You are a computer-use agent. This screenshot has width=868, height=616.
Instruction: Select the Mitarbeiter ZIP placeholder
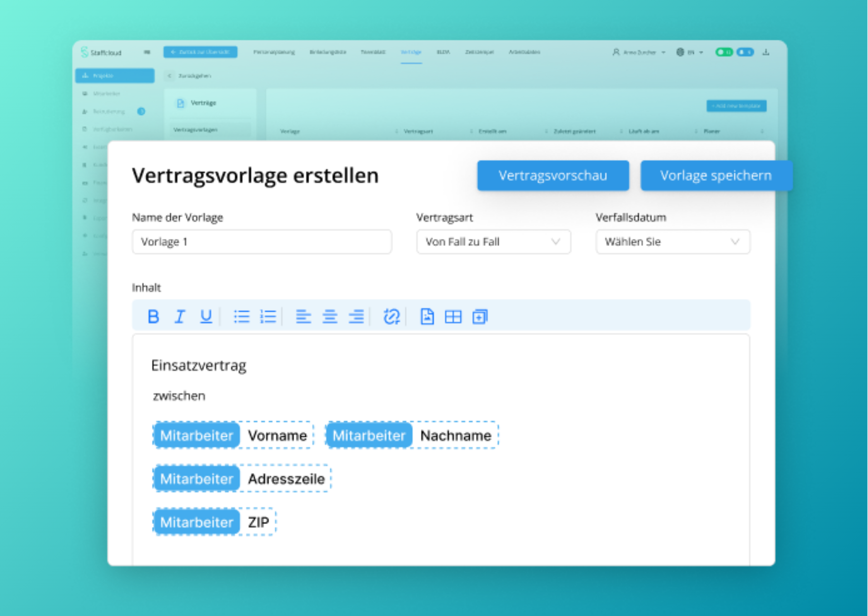[214, 522]
